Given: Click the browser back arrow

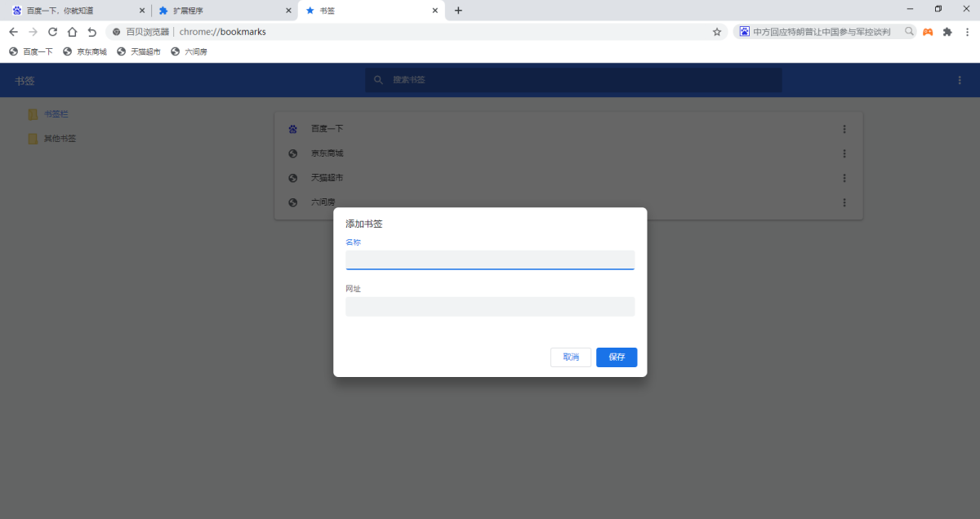Looking at the screenshot, I should 13,32.
